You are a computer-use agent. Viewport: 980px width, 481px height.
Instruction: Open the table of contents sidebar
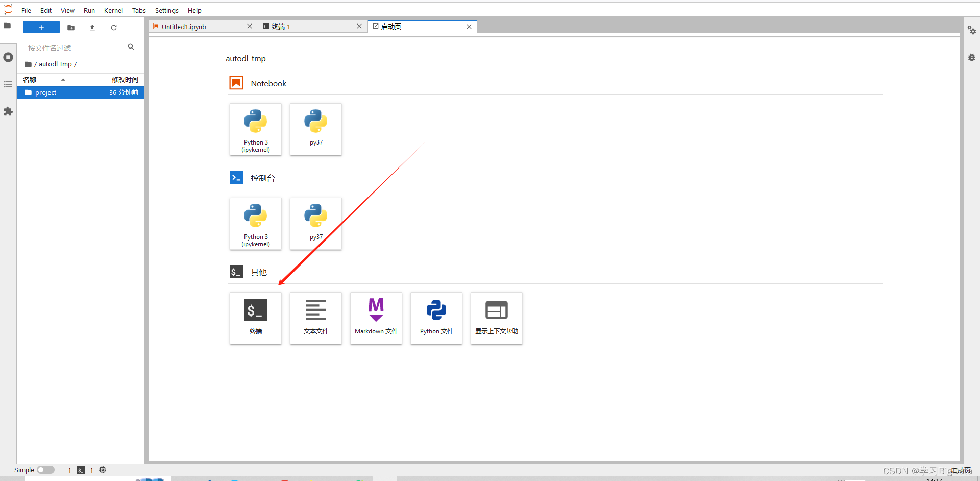(x=8, y=84)
